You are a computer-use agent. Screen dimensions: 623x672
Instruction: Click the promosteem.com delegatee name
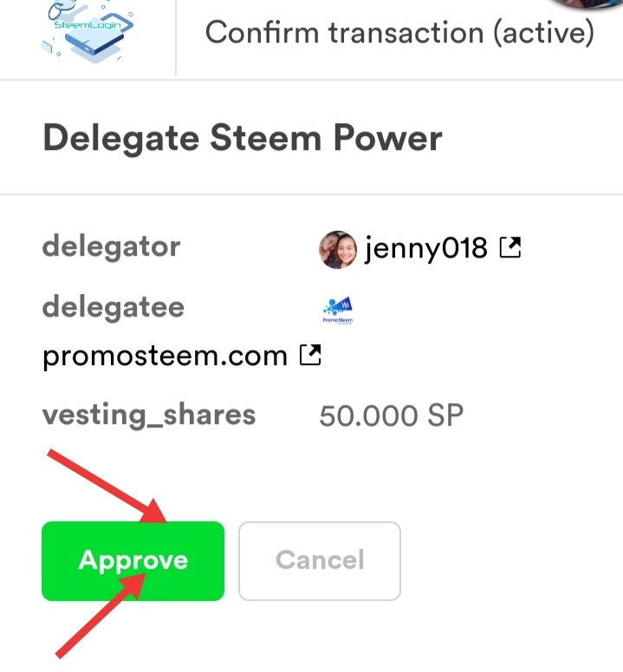(165, 356)
